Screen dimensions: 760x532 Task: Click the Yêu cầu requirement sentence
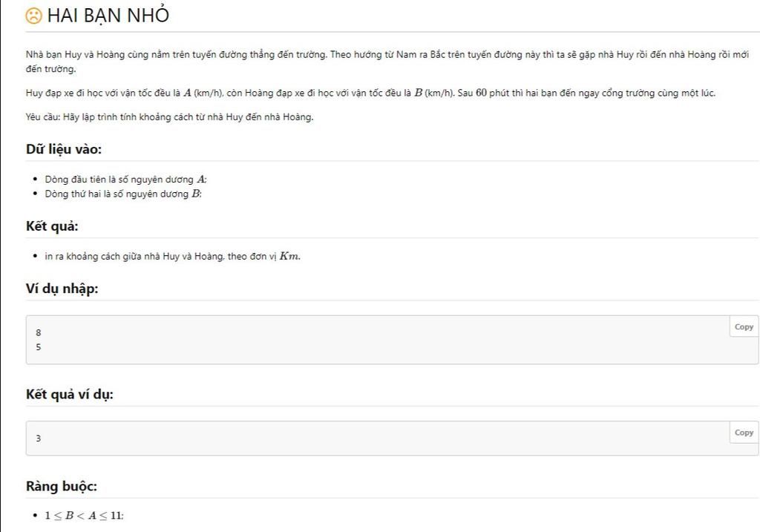[x=169, y=116]
